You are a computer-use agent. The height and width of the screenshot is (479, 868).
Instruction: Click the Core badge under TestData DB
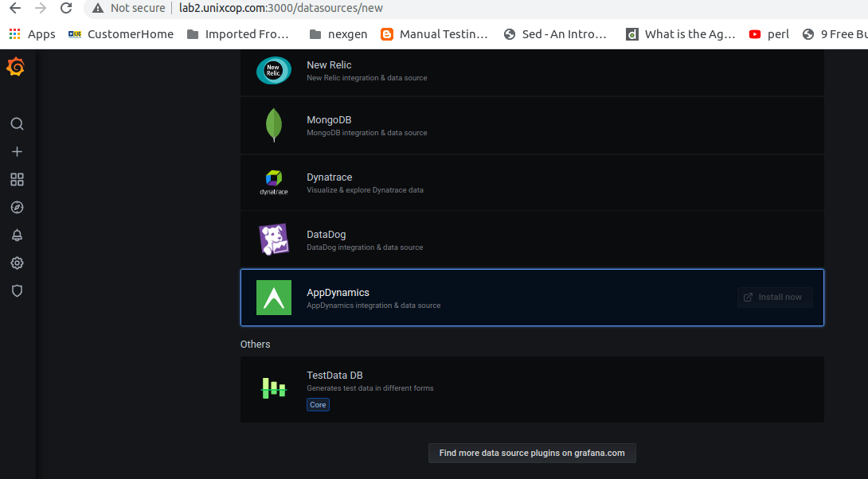tap(318, 405)
